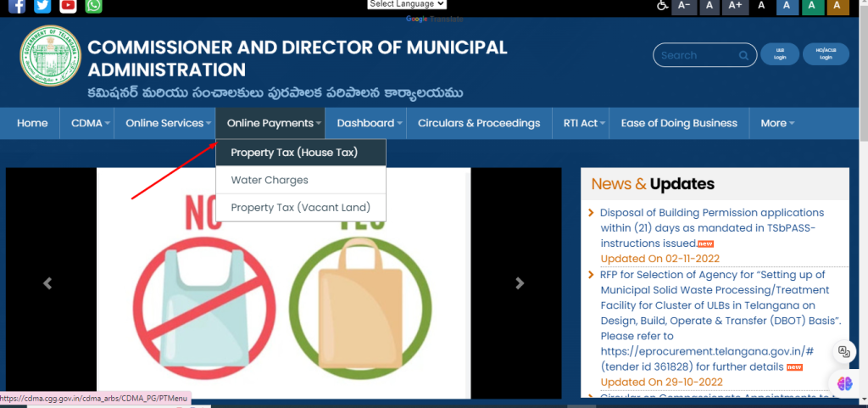This screenshot has width=868, height=408.
Task: Select the green color theme swatch
Action: tap(813, 6)
